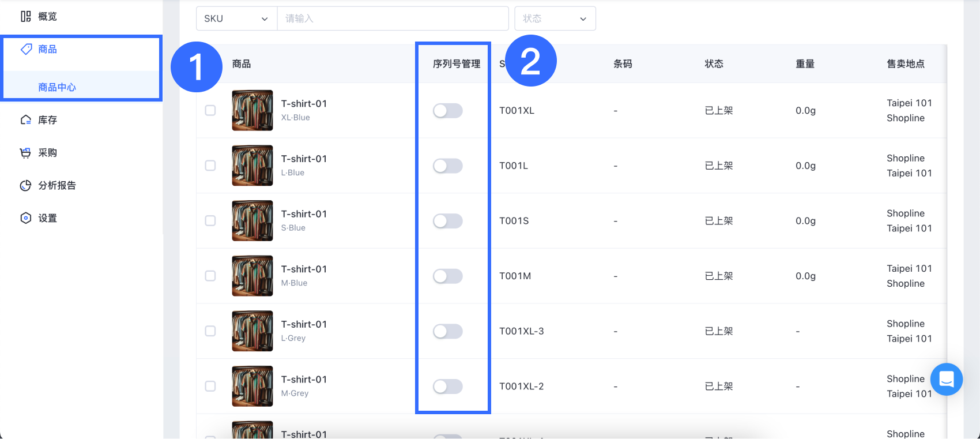
Task: Open the 设置 settings icon
Action: 25,218
